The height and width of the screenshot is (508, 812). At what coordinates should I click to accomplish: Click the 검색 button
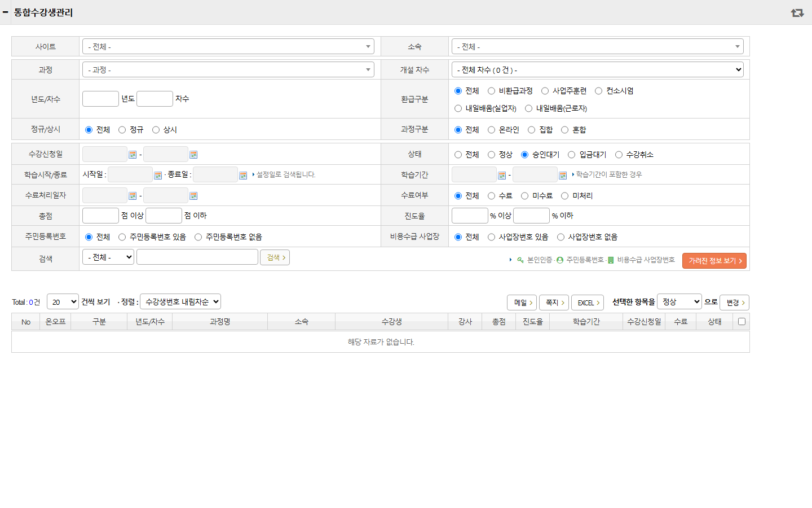click(x=275, y=257)
